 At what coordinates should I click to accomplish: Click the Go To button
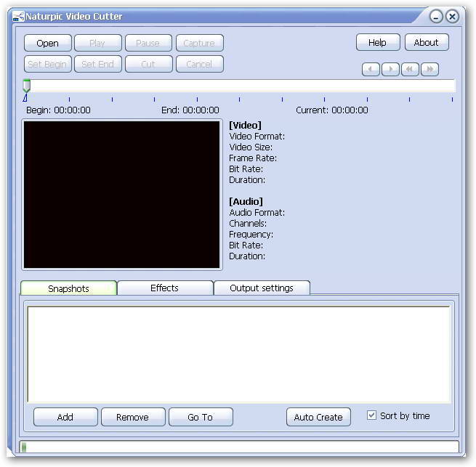(201, 417)
